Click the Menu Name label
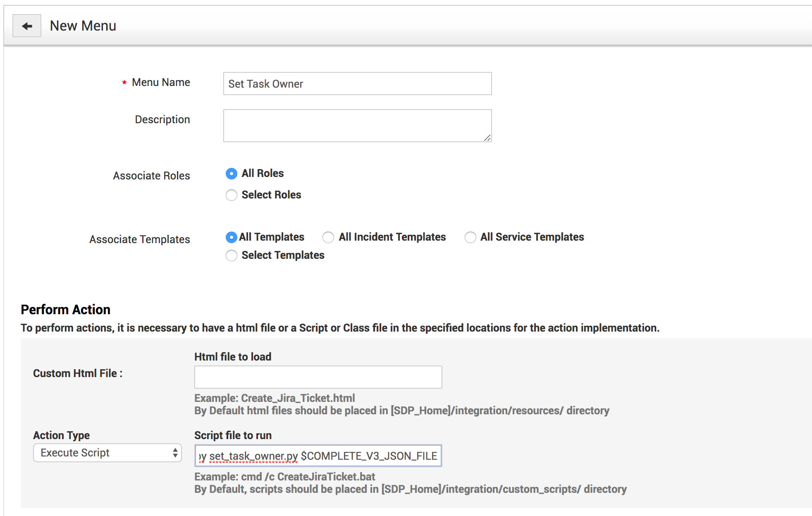The height and width of the screenshot is (516, 812). point(161,83)
